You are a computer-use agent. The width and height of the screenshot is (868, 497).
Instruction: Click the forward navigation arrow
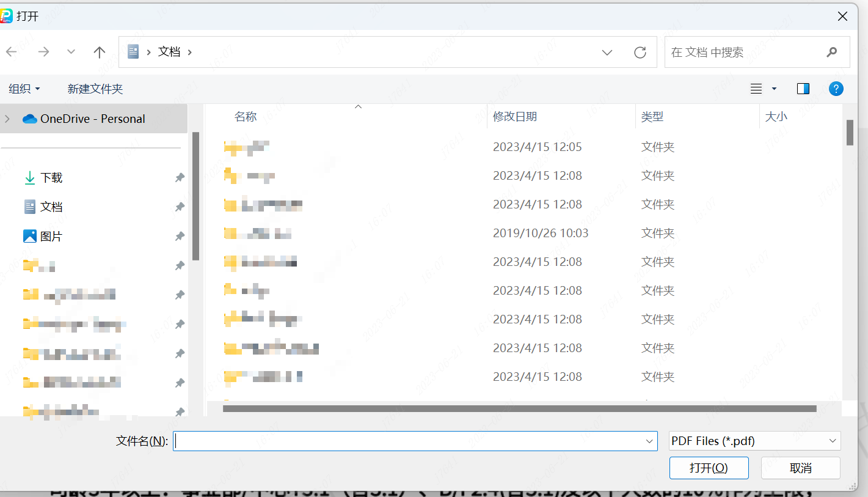[43, 52]
